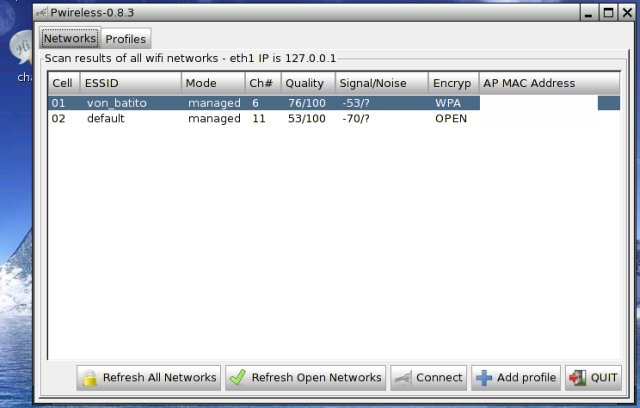The image size is (640, 408).
Task: Click the -53/? signal value
Action: pyautogui.click(x=356, y=103)
